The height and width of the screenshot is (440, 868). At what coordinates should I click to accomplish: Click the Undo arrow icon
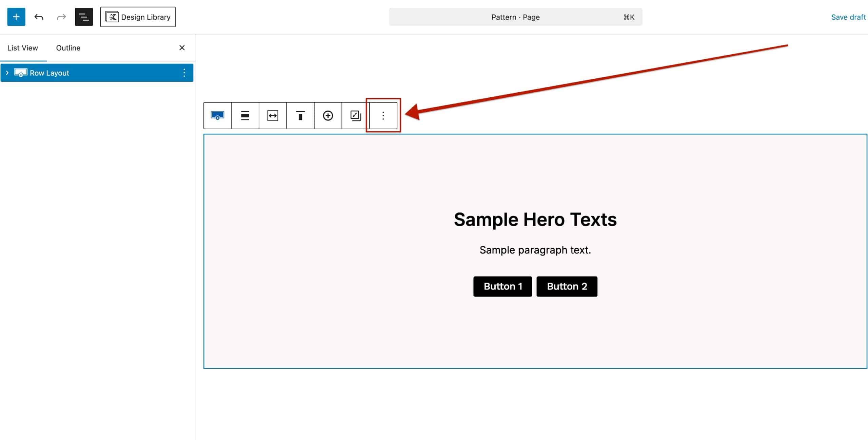pyautogui.click(x=39, y=17)
